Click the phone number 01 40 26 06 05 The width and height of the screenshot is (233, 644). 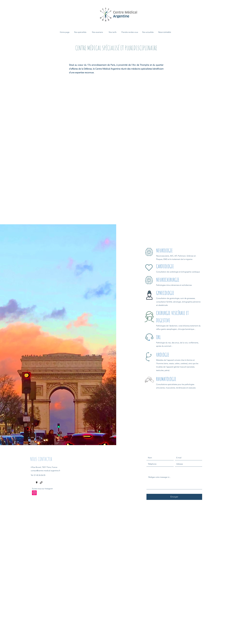pos(40,475)
